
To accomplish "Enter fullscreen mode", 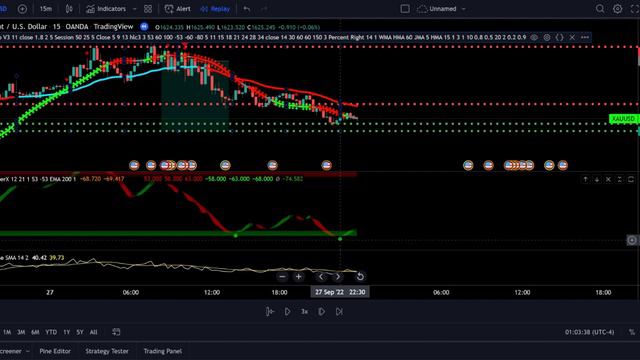I will [x=635, y=9].
